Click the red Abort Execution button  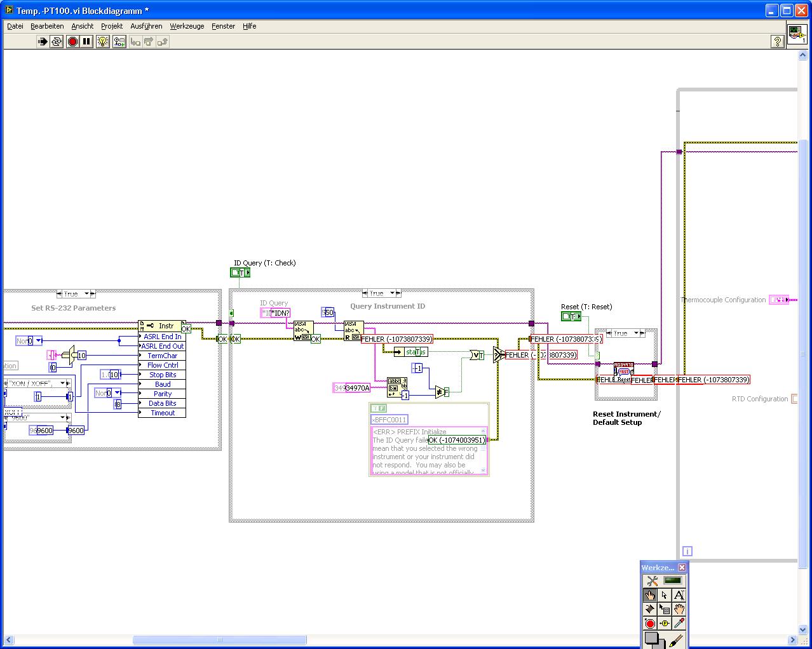tap(72, 42)
